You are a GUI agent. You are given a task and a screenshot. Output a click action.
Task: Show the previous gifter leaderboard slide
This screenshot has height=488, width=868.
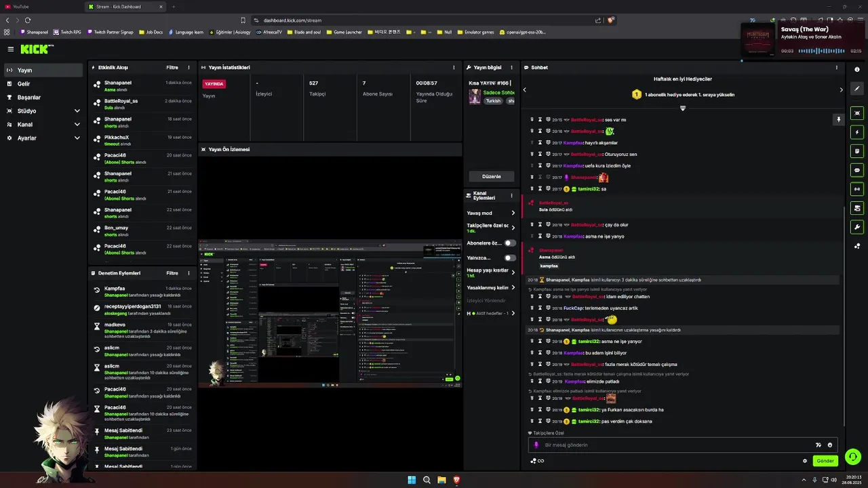524,89
